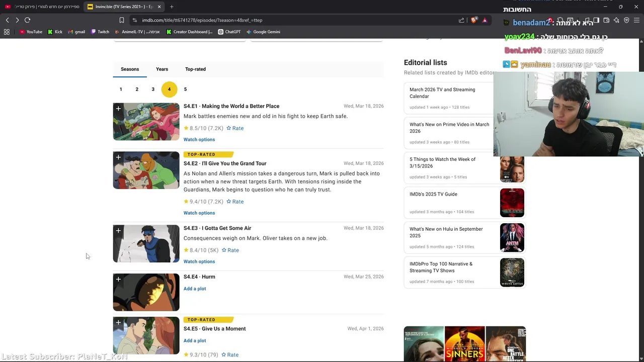This screenshot has height=362, width=644.
Task: Select season 1
Action: point(121,89)
